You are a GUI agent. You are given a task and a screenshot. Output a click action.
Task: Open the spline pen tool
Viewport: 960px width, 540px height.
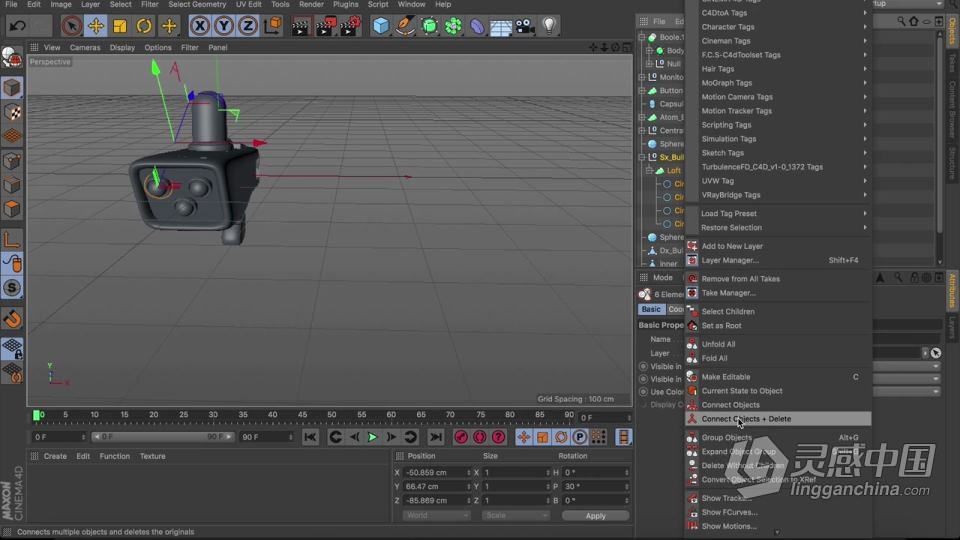405,26
